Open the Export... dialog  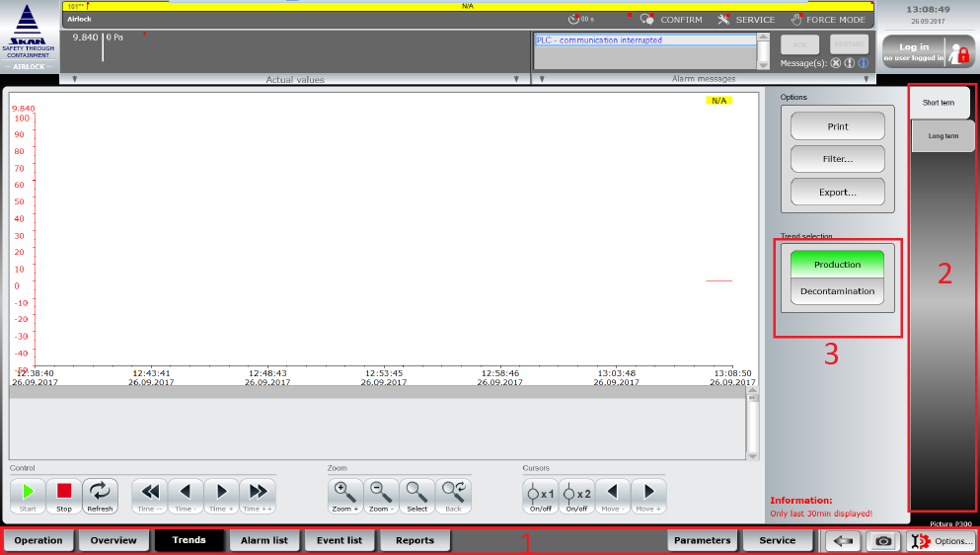(838, 193)
